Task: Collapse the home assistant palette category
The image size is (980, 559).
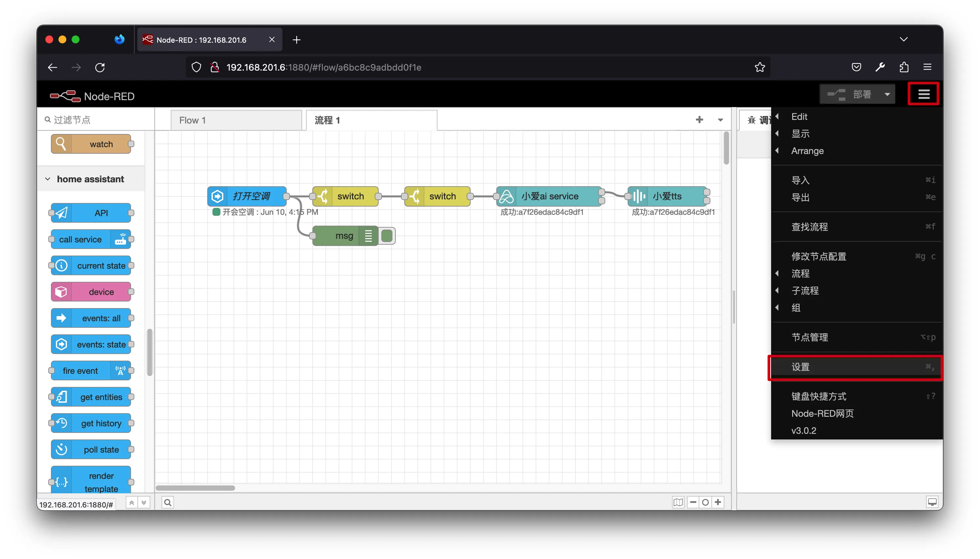Action: (91, 179)
